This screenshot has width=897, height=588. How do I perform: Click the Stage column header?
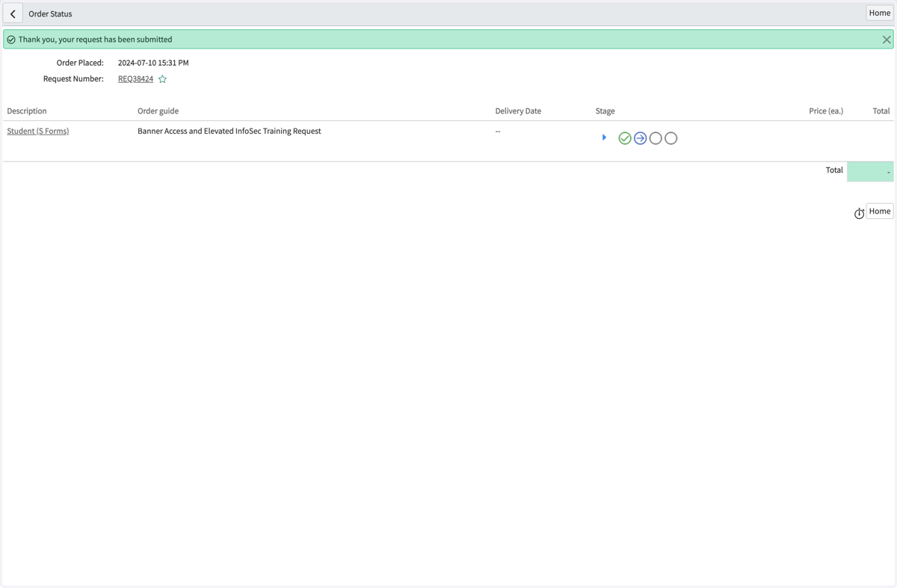tap(605, 111)
